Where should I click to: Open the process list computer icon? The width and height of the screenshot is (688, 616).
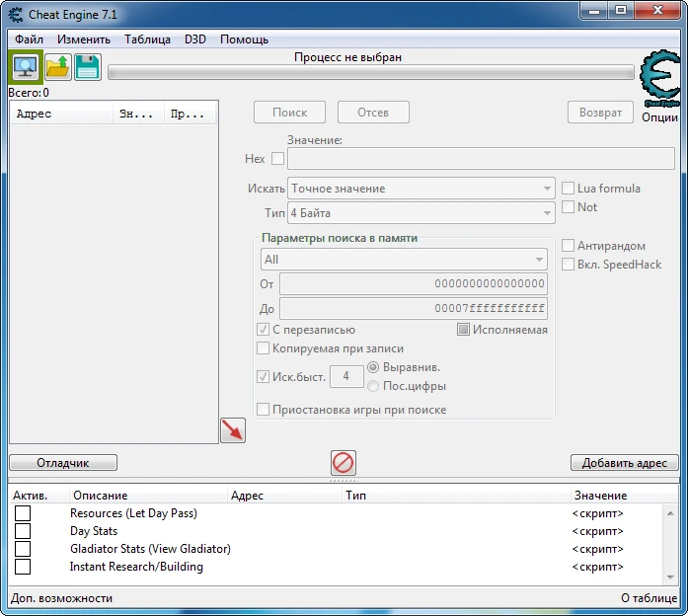point(26,67)
